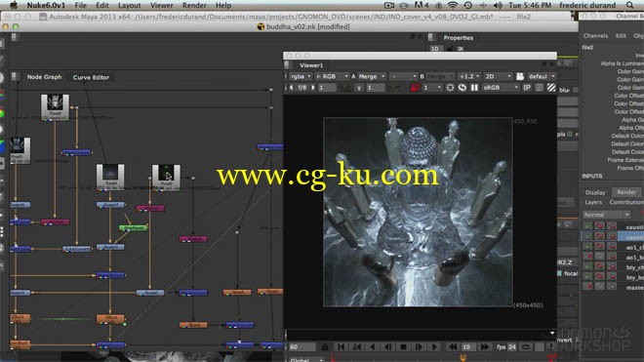Click the split viewer icon beside IP
The width and height of the screenshot is (644, 362).
pos(540,88)
